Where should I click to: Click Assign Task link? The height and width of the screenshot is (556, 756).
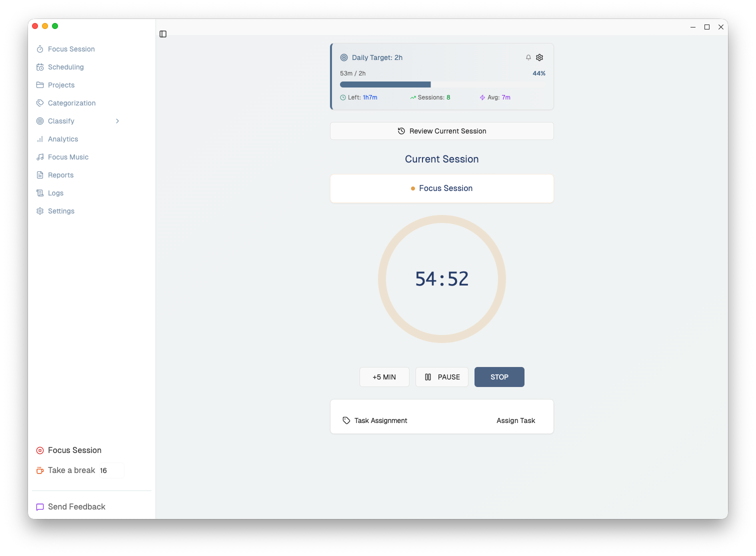tap(515, 420)
